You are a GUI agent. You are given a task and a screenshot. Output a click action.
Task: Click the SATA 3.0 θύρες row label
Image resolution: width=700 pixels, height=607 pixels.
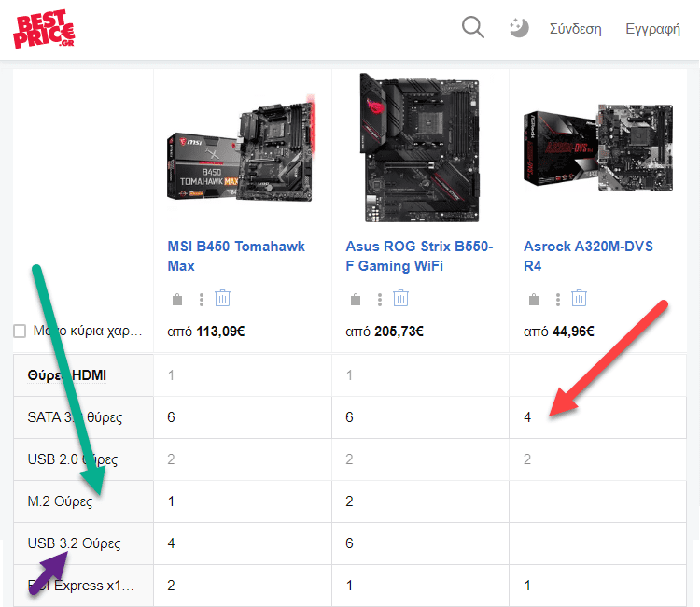75,417
